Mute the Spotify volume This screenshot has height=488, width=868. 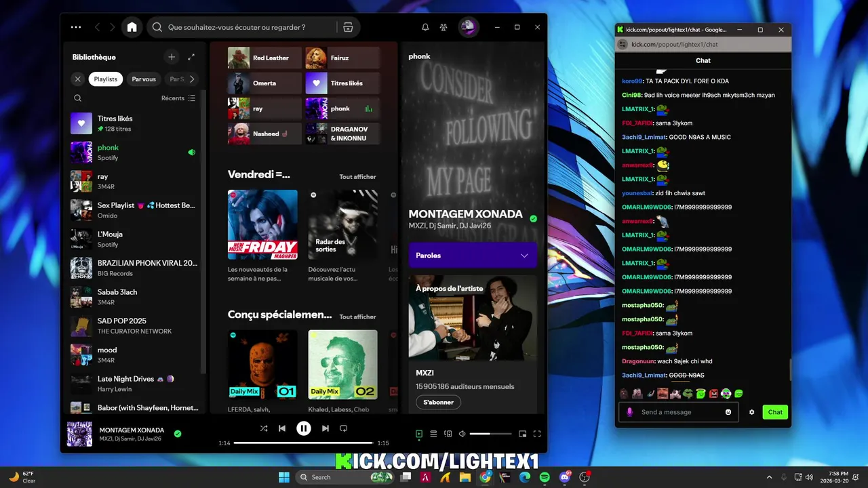point(462,434)
